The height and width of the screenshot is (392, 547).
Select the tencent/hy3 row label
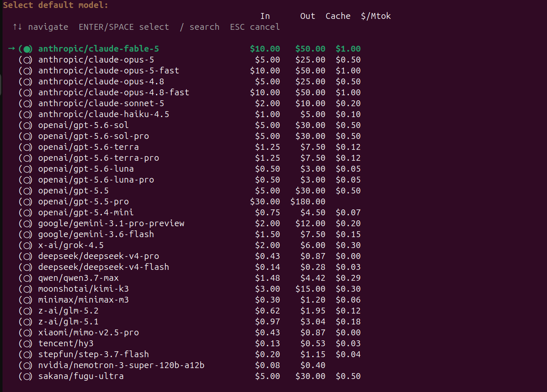click(66, 343)
